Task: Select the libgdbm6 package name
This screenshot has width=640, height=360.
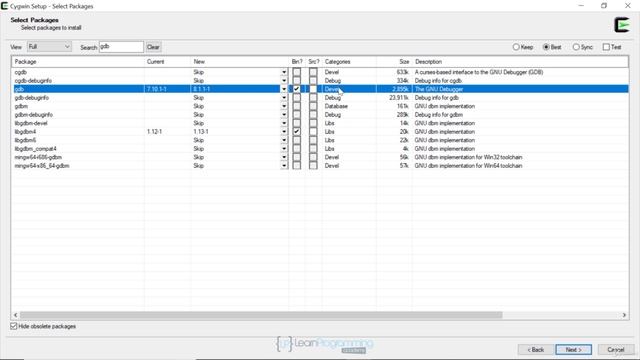Action: pos(25,140)
